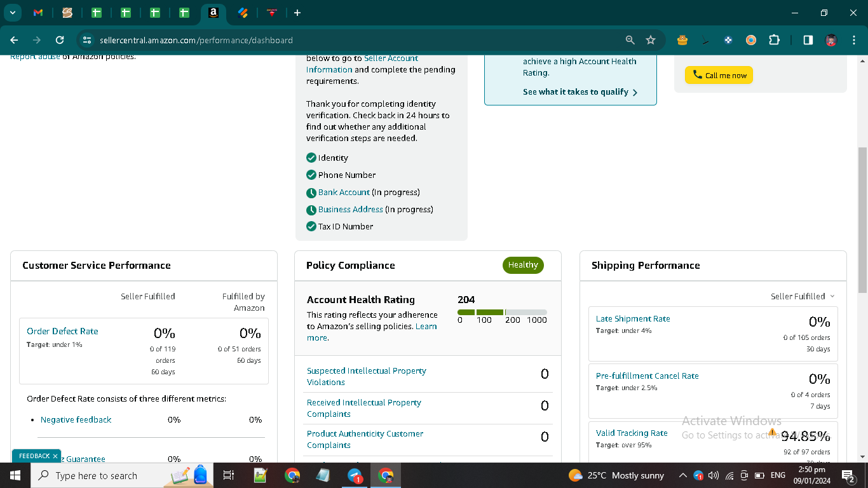Open Received Intellectual Property Complaints
This screenshot has height=488, width=868.
[364, 408]
